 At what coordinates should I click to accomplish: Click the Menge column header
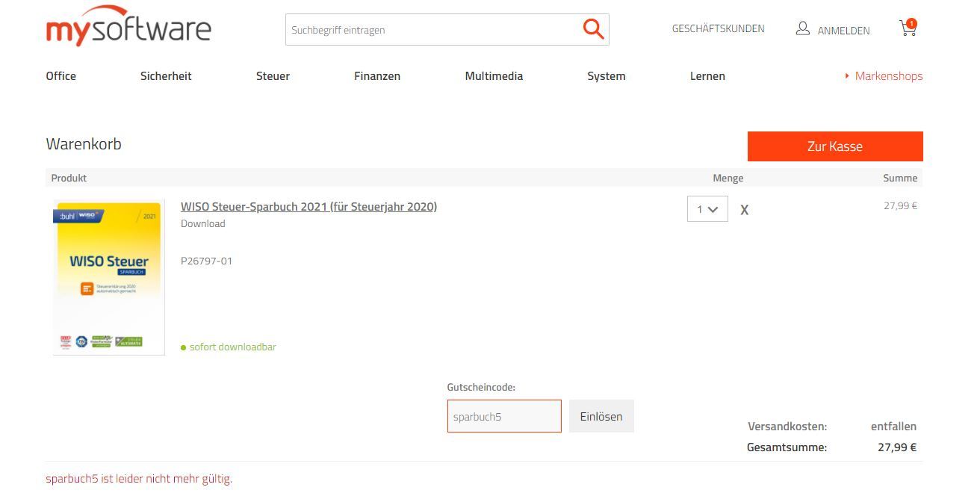coord(728,178)
